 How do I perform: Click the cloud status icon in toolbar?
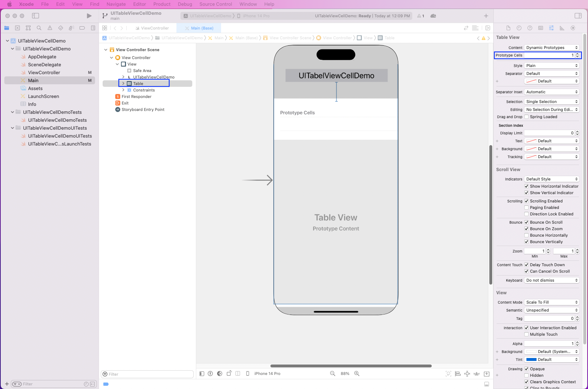click(x=433, y=16)
